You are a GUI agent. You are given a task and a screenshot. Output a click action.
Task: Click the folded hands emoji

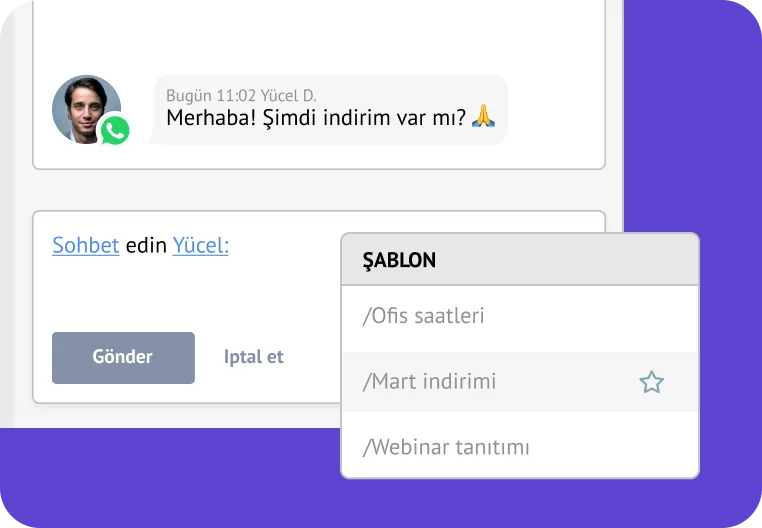pos(484,118)
